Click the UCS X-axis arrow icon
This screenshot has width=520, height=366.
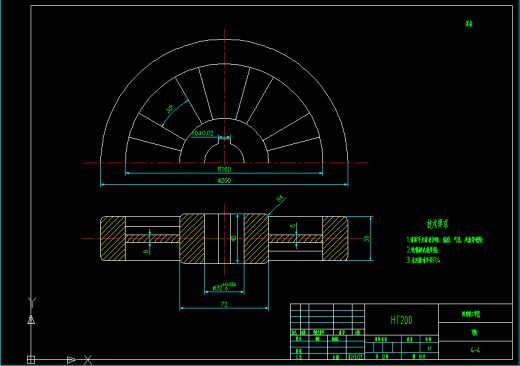tap(71, 360)
